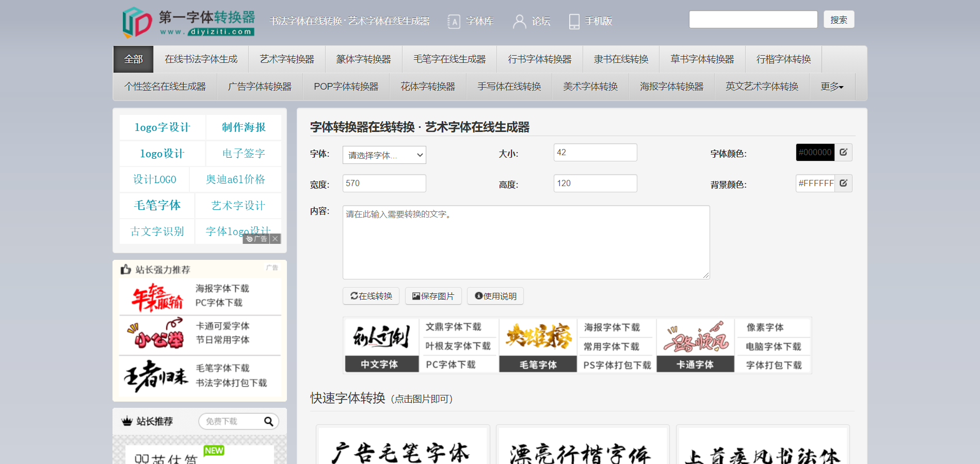
Task: Open the 毛笔字在线生成器 tab
Action: [x=449, y=59]
